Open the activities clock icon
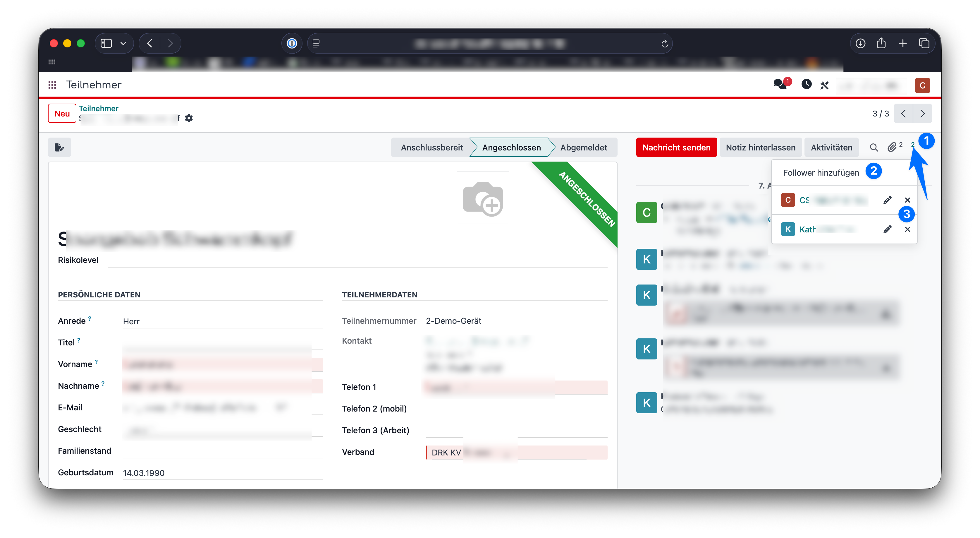Screen dimensions: 980x538 pos(806,84)
